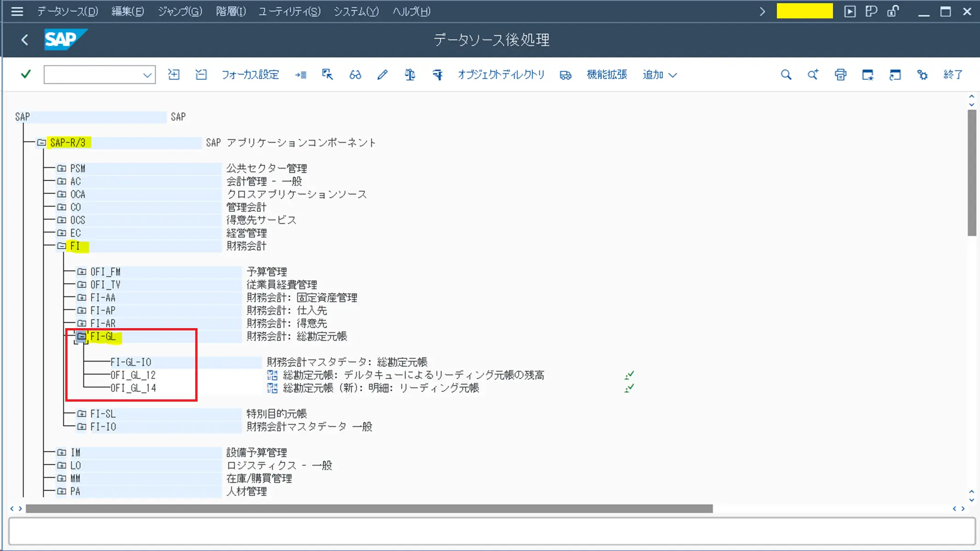The width and height of the screenshot is (980, 551).
Task: Expand the FI-AA folder node
Action: coord(82,297)
